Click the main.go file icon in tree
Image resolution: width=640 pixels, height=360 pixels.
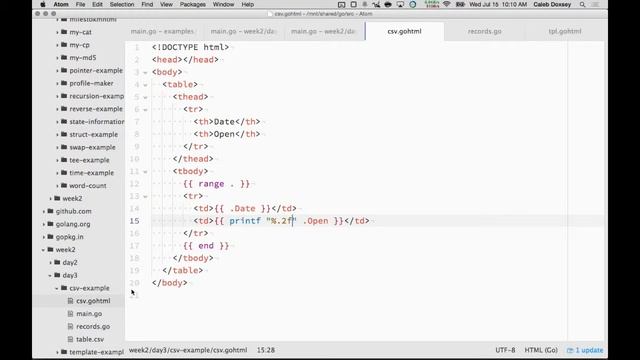70,313
